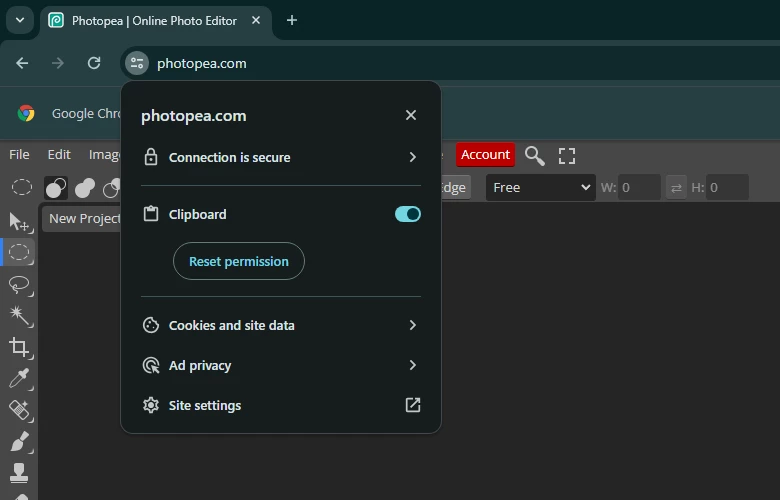
Task: Close the photopea.com site info popup
Action: coord(411,115)
